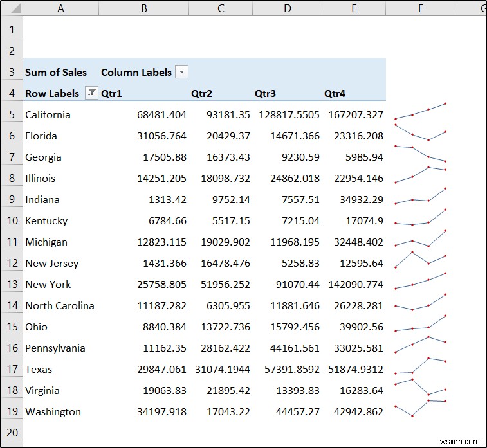Click the select-all corner triangle

[x=12, y=9]
